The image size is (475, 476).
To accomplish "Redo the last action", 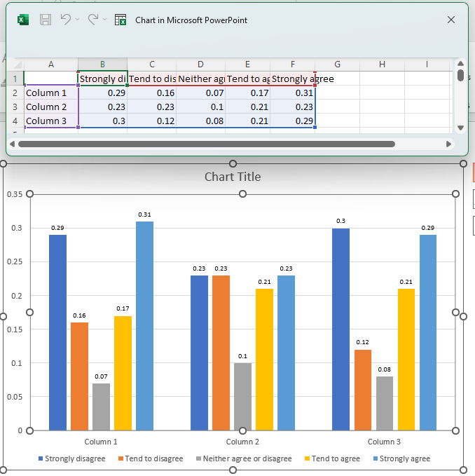I will tap(93, 20).
